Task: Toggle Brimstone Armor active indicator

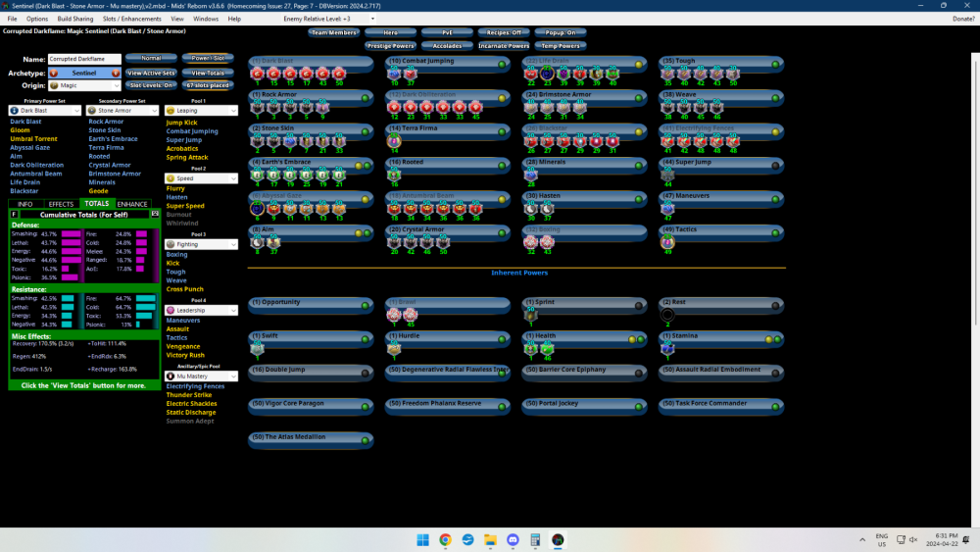Action: [639, 98]
